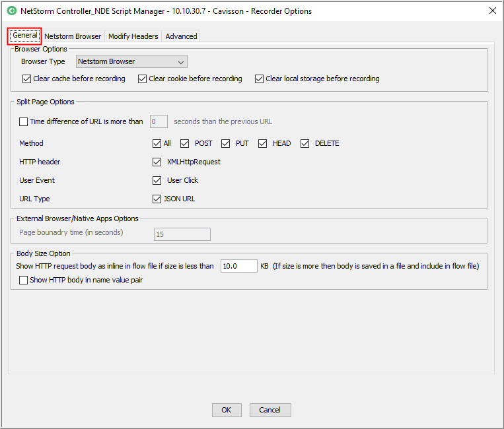Uncheck the All method checkbox
Viewport: 504px width, 429px height.
[x=157, y=143]
